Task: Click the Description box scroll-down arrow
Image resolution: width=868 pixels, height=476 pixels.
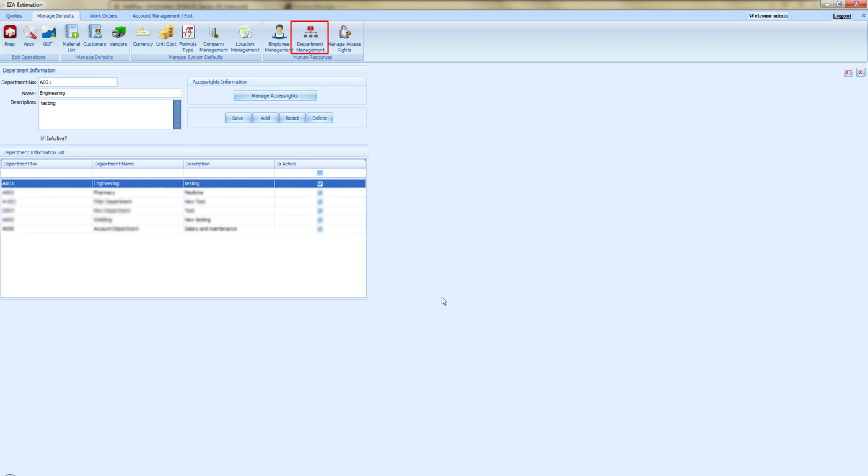Action: coord(177,126)
